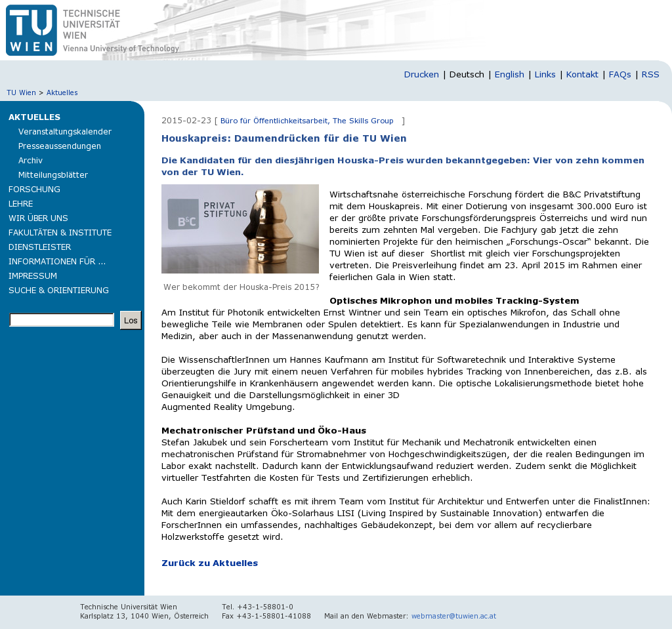Viewport: 672px width, 629px height.
Task: Navigate to the FORSCHUNG section
Action: coord(34,190)
